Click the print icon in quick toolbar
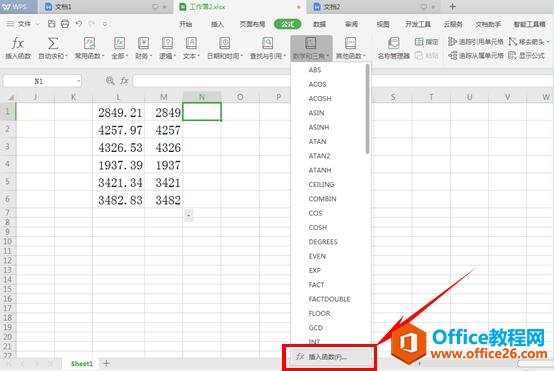 point(65,24)
